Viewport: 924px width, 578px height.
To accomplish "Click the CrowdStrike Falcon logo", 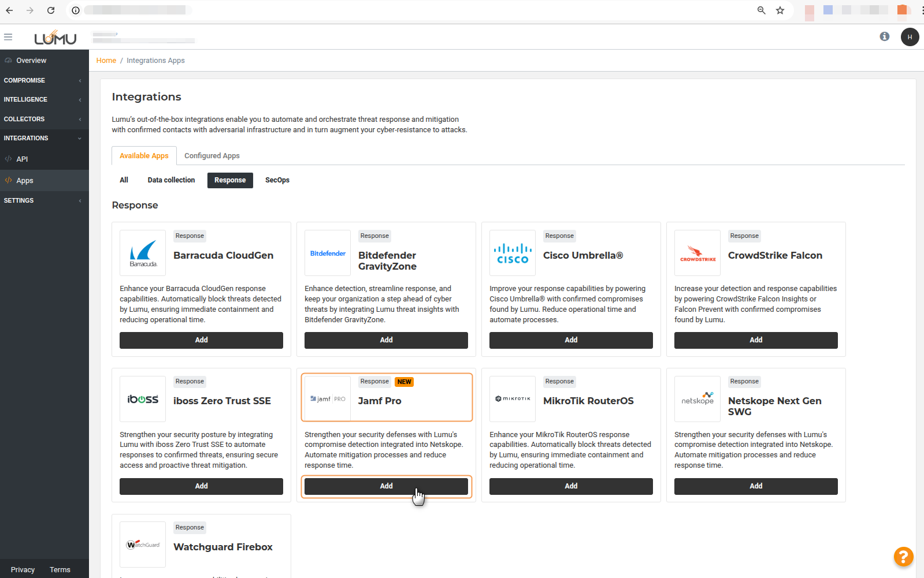I will point(697,253).
